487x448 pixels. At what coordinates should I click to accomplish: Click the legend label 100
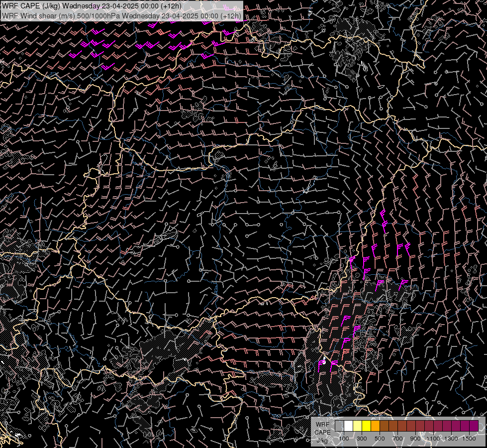click(344, 439)
